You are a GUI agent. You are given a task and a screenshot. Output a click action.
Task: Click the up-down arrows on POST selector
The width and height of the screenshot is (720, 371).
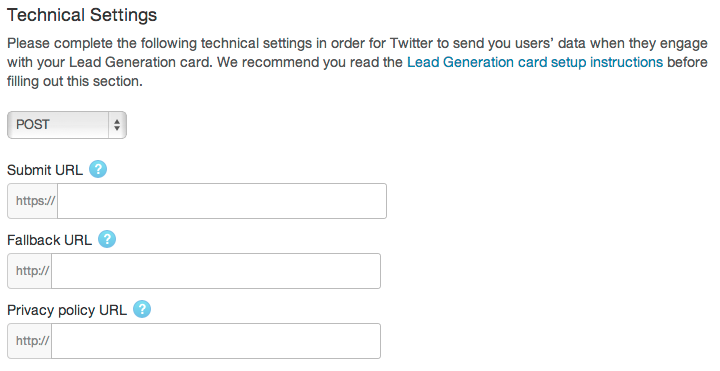click(117, 125)
